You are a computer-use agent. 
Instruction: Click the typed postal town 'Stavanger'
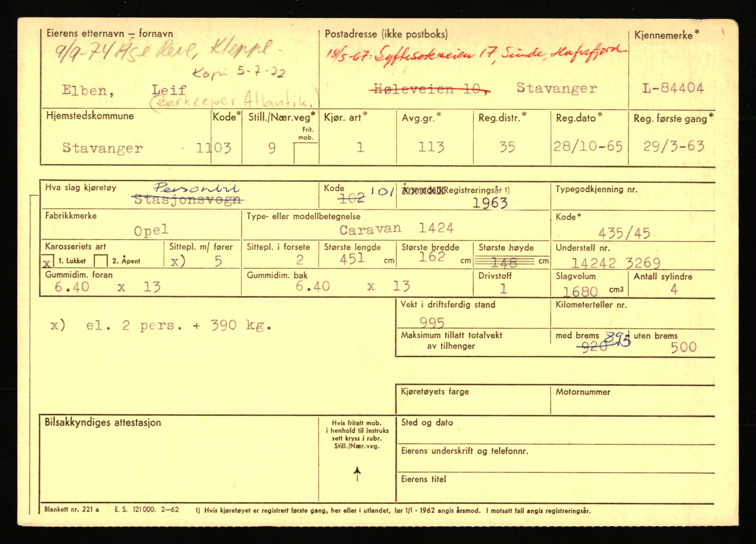click(557, 88)
